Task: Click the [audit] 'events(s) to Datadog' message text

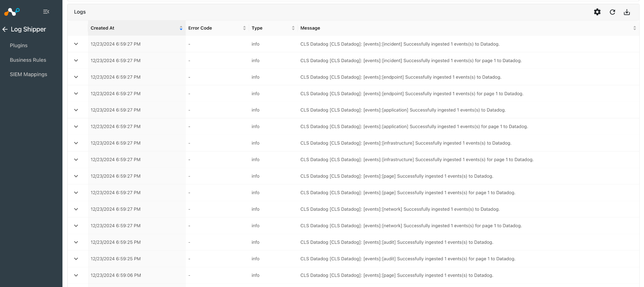Action: 397,242
